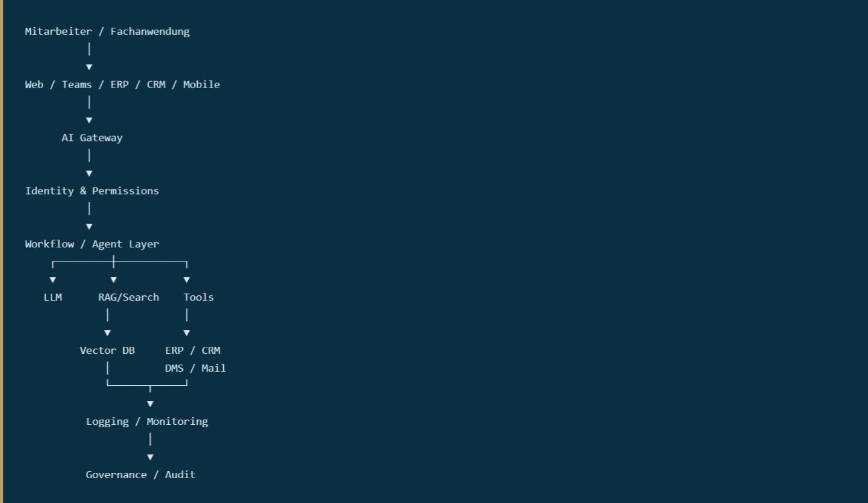Click the arrow above Logging / Monitoring
868x503 pixels.
[150, 404]
